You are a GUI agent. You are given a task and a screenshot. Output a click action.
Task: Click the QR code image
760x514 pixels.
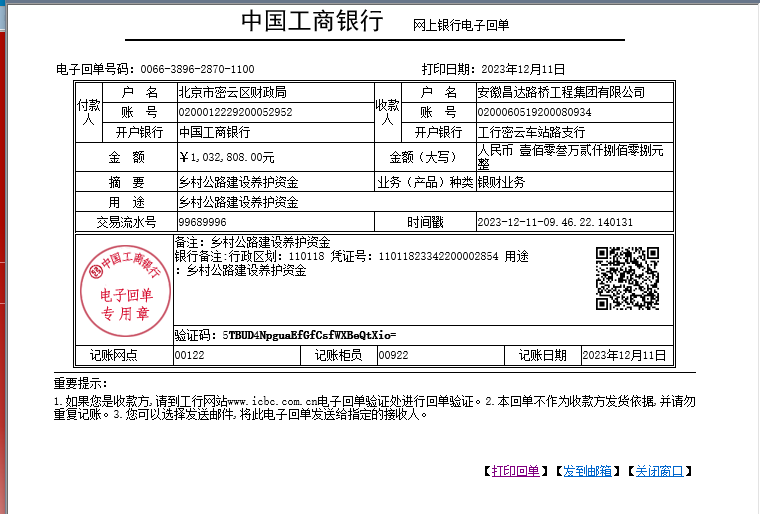(x=627, y=279)
